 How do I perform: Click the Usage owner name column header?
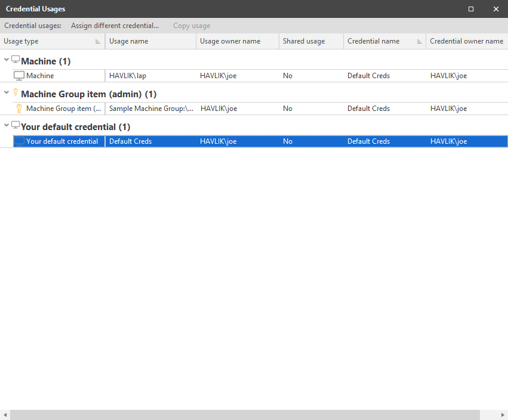click(x=230, y=42)
